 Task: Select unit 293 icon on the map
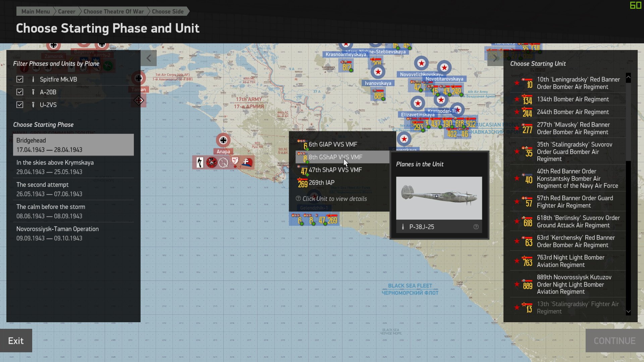click(418, 126)
